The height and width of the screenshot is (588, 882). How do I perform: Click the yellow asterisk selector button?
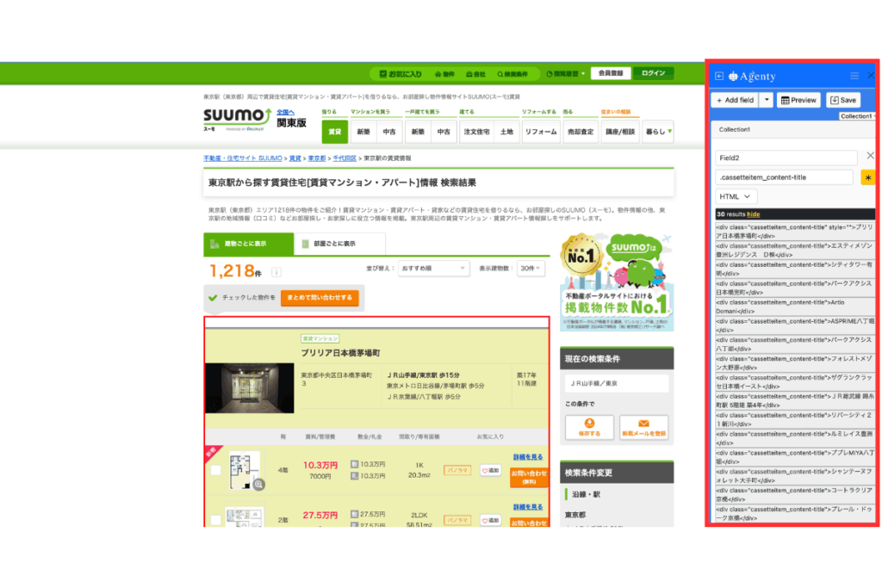tap(868, 177)
